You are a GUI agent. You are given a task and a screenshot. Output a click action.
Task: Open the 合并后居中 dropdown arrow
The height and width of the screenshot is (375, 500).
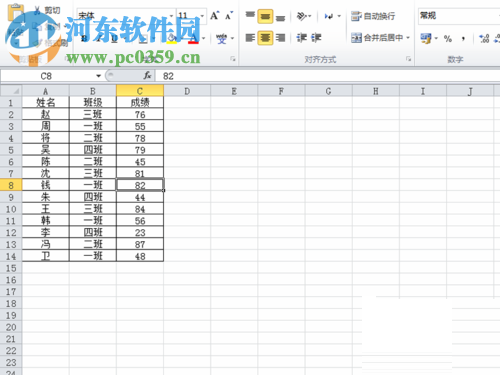coord(408,38)
